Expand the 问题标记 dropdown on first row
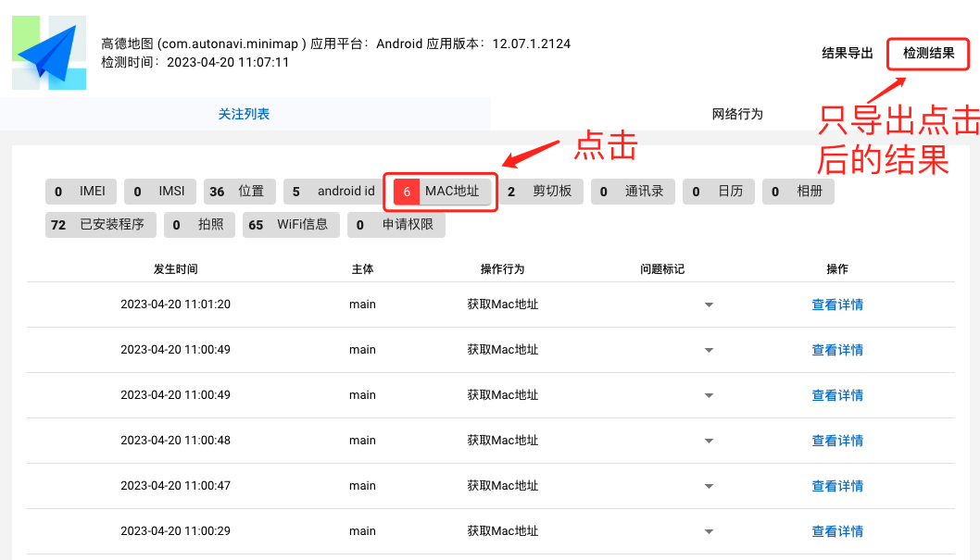This screenshot has height=560, width=980. 709,304
